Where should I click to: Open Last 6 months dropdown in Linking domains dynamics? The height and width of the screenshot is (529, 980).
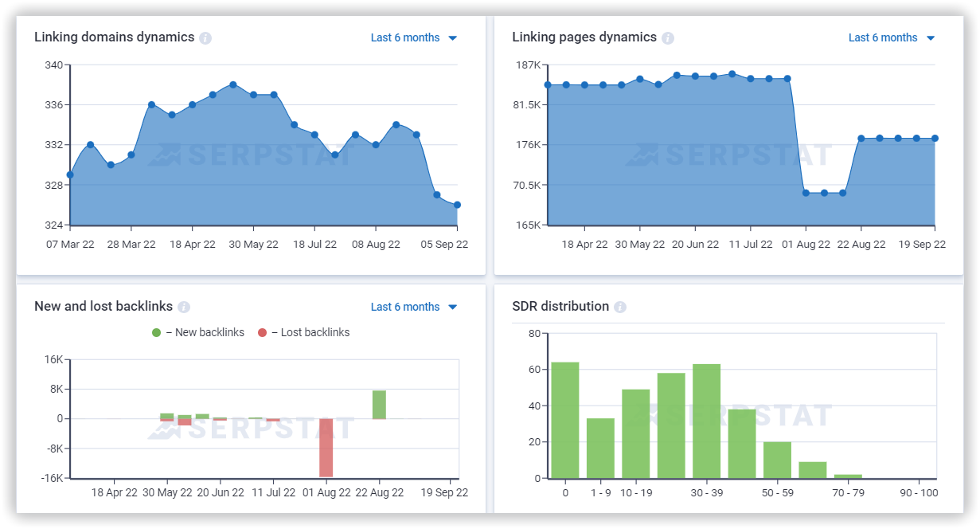pos(413,37)
